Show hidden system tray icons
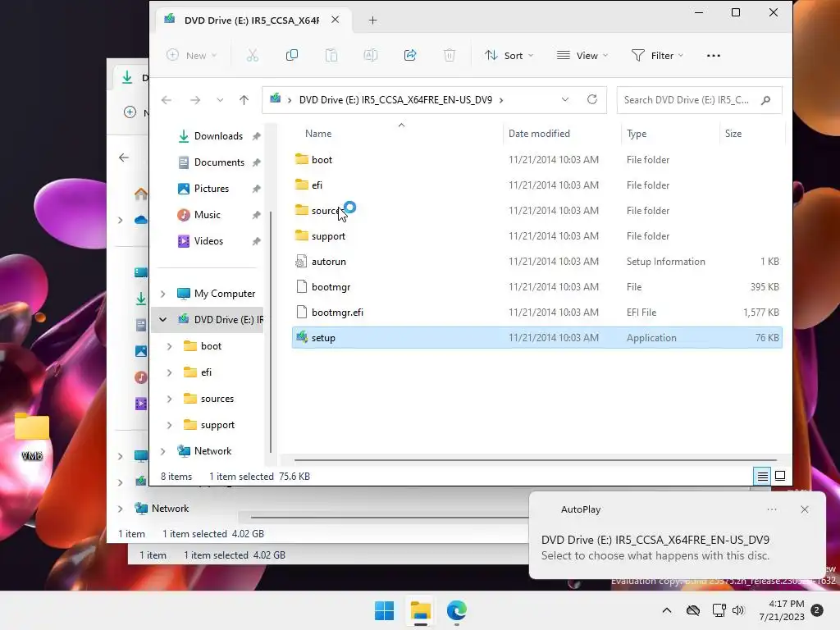The image size is (840, 630). pos(666,610)
